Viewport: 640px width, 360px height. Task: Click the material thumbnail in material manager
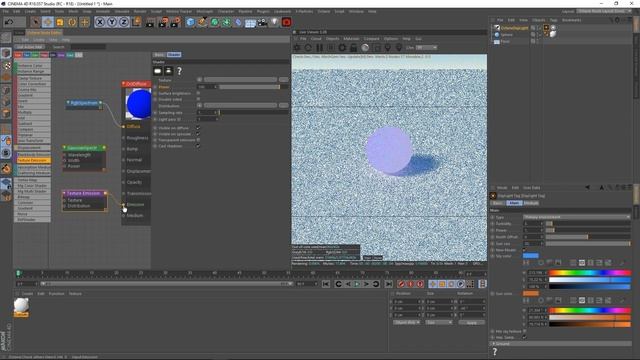21,306
